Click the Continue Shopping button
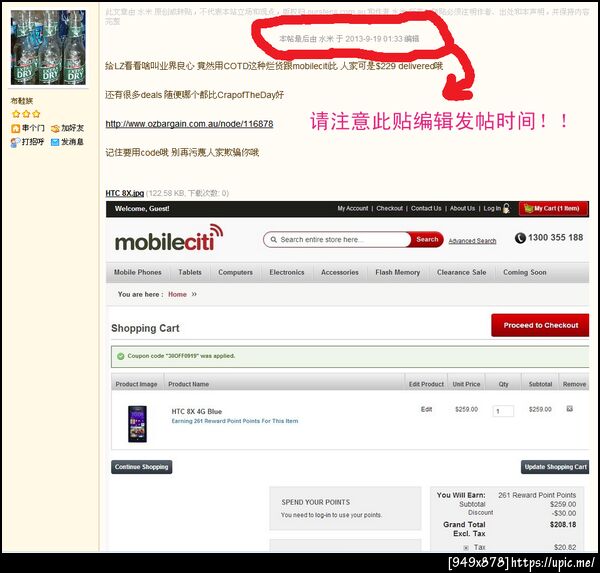Image resolution: width=600 pixels, height=573 pixels. click(142, 467)
